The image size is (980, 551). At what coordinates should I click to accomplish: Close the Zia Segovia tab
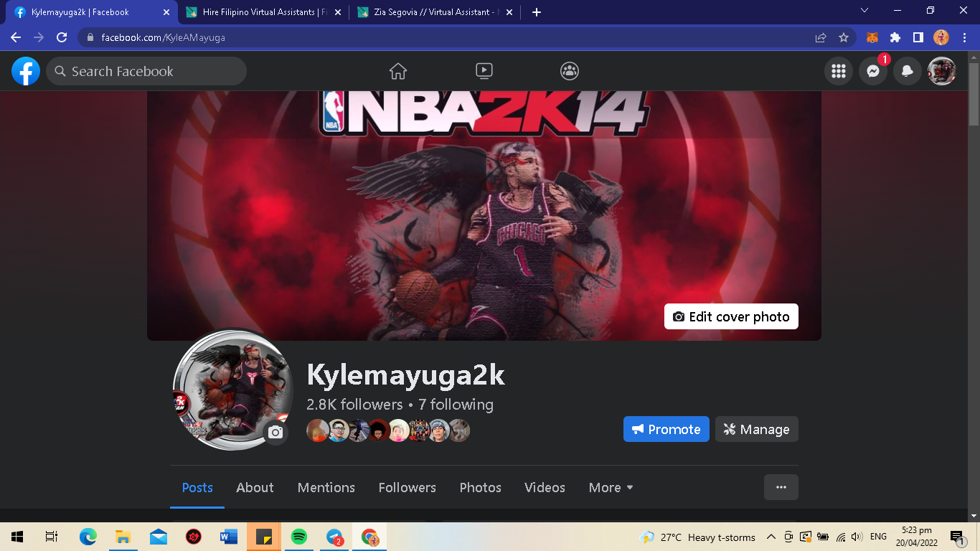coord(509,12)
